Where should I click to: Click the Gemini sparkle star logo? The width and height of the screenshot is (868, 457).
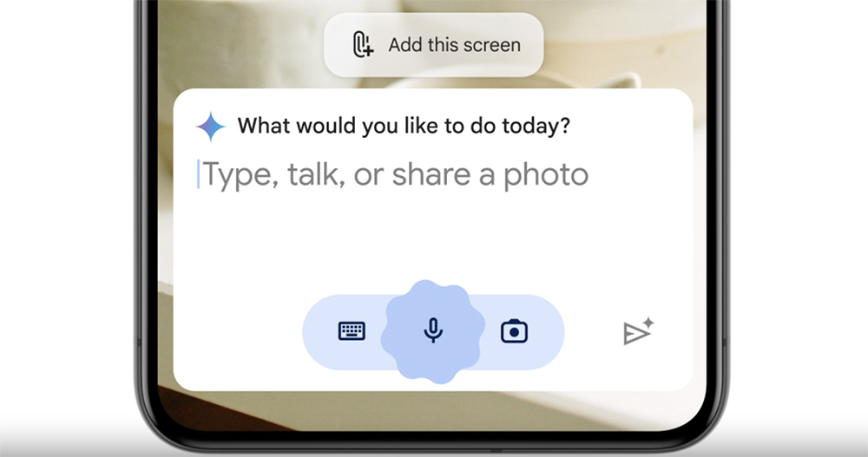[210, 127]
